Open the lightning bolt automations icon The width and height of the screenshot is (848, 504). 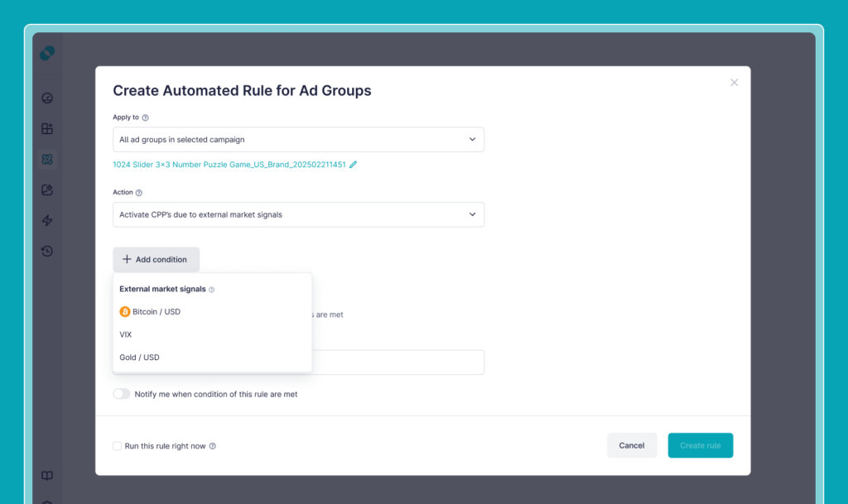[47, 220]
